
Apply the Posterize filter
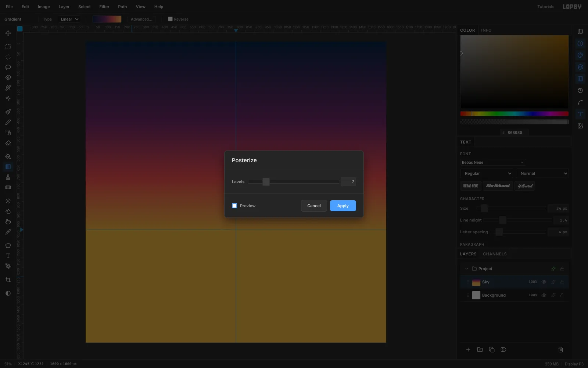[x=343, y=206]
